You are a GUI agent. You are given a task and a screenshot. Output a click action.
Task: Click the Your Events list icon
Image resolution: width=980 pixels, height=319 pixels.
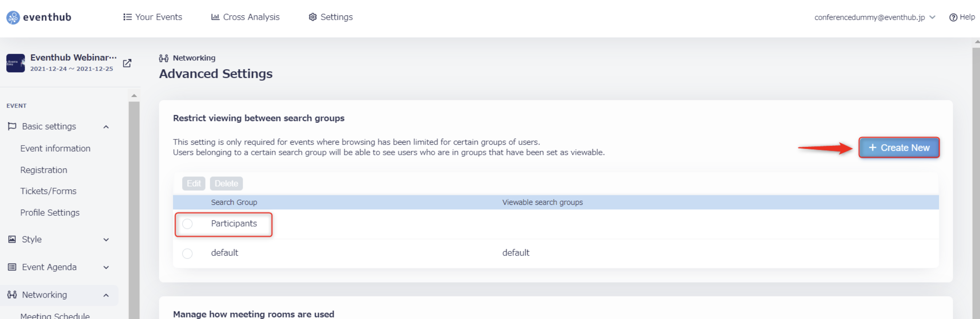127,17
